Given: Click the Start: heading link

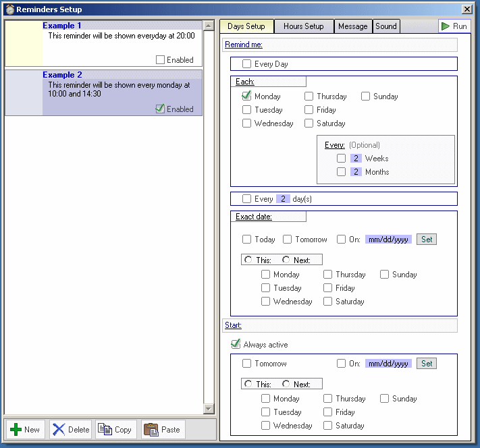Looking at the screenshot, I should point(233,325).
